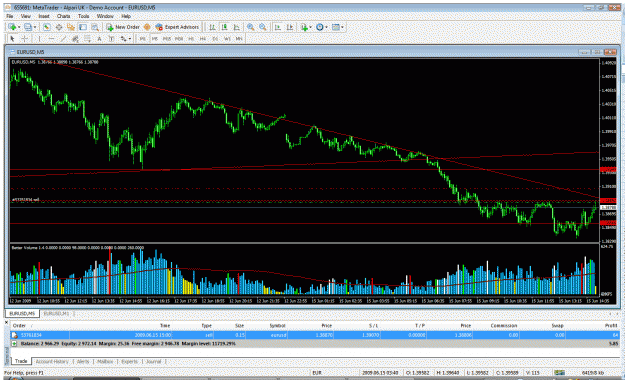The height and width of the screenshot is (380, 625).
Task: Open the Mailbox terminal tab
Action: 105,362
